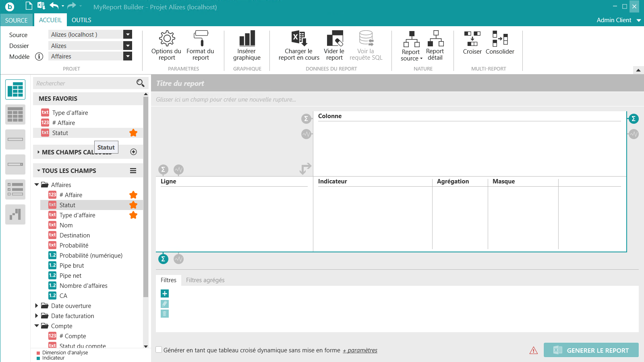Expand the Date ouverture folder
The image size is (644, 362).
37,306
